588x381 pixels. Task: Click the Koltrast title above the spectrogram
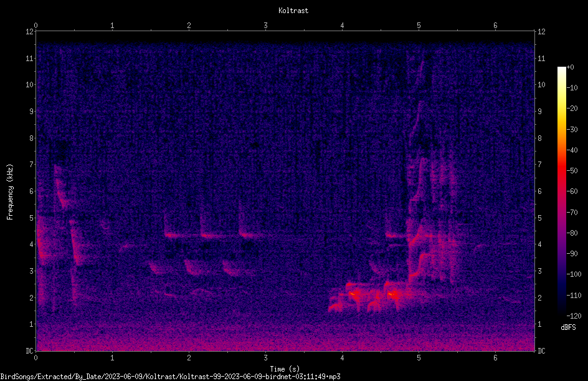click(293, 11)
